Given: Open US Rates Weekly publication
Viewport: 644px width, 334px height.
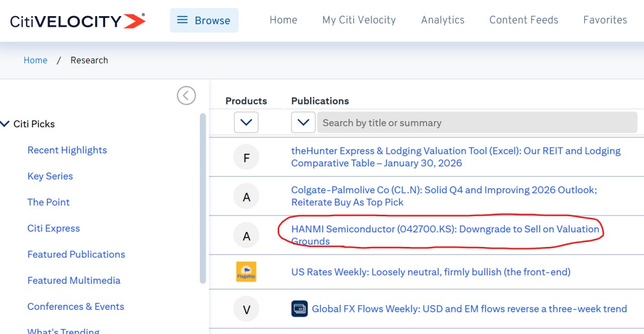Looking at the screenshot, I should pyautogui.click(x=431, y=272).
